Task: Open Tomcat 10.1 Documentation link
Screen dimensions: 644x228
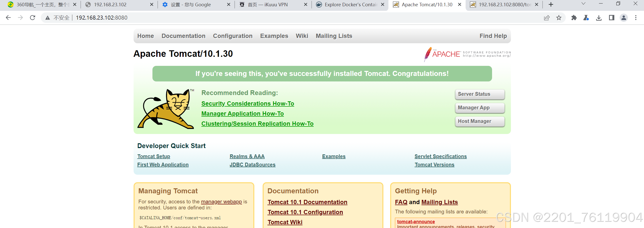Action: [x=307, y=202]
